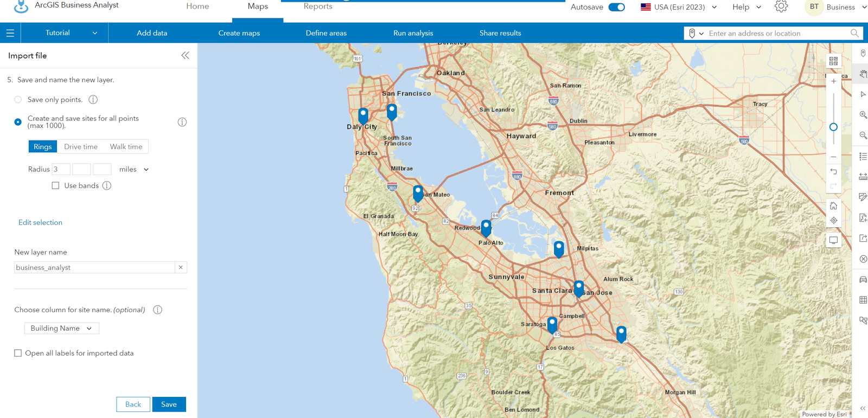This screenshot has height=418, width=868.
Task: Open the Run analysis menu
Action: pyautogui.click(x=413, y=33)
